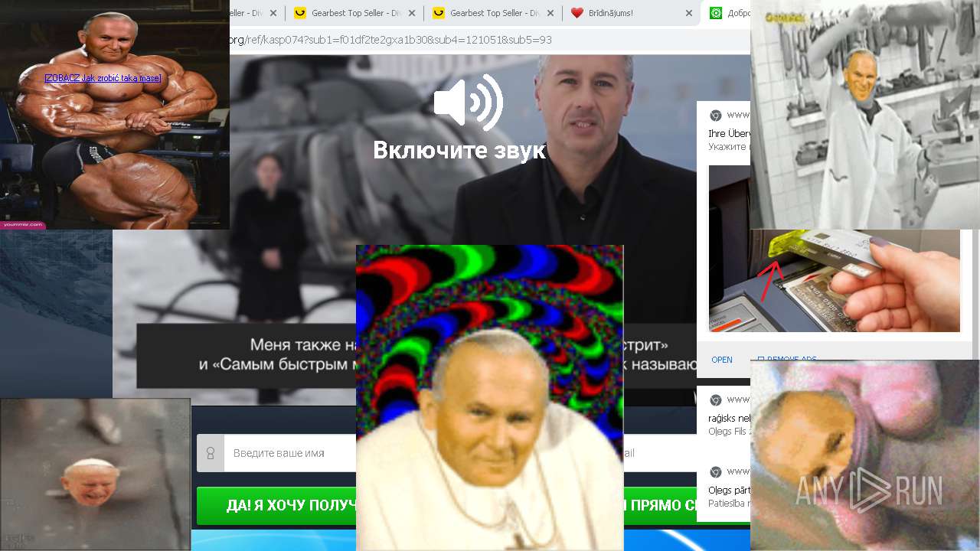The height and width of the screenshot is (551, 980).
Task: Focus the 'Введите ваше имя' name field
Action: (289, 453)
